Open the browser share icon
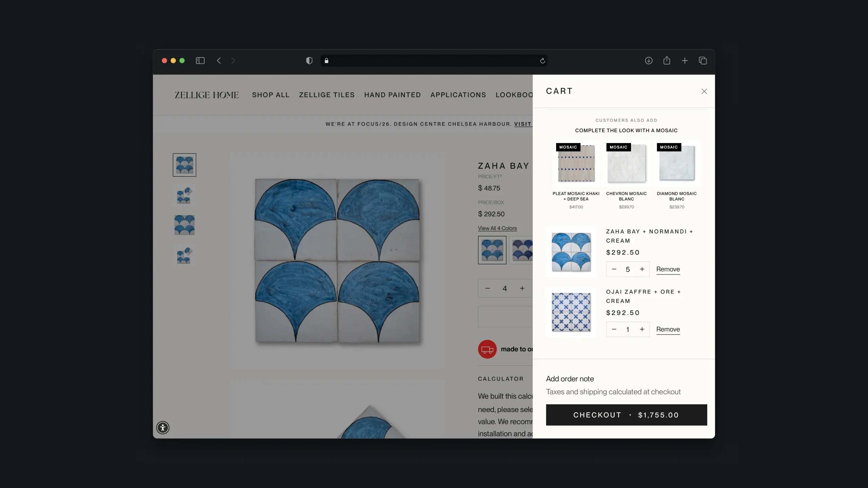This screenshot has height=488, width=868. (667, 60)
